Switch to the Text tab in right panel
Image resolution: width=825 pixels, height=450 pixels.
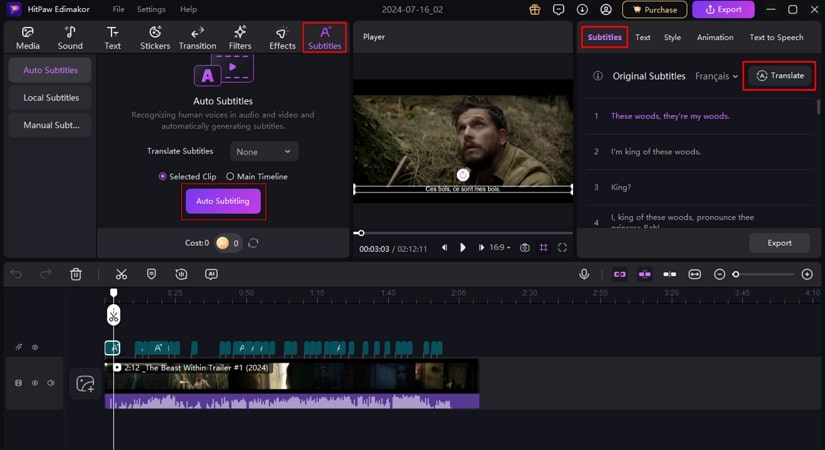(x=642, y=37)
